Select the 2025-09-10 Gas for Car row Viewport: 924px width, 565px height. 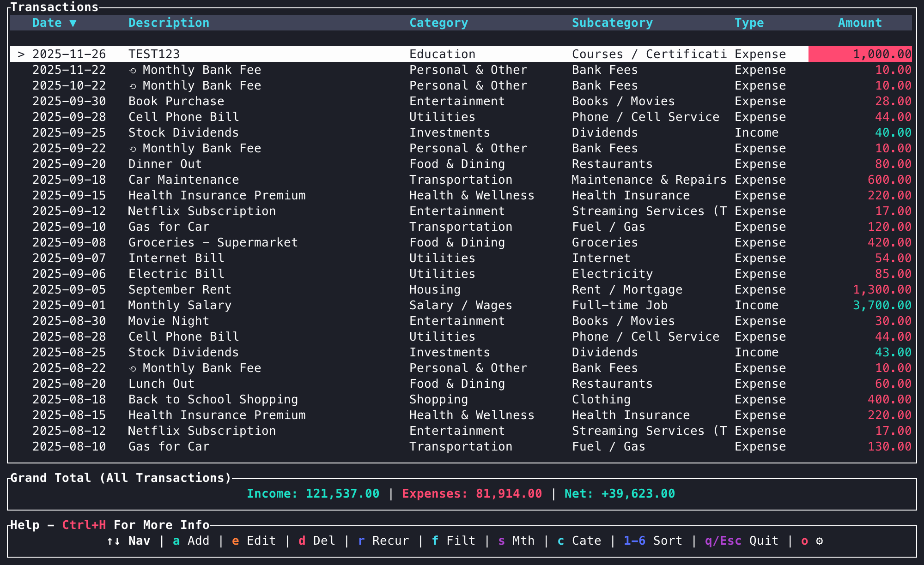click(x=461, y=227)
